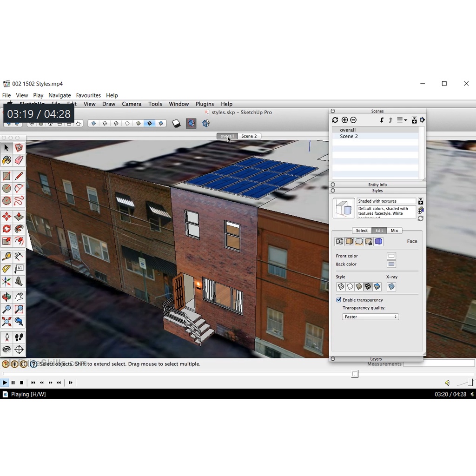Image resolution: width=476 pixels, height=476 pixels.
Task: Select the Eraser tool in toolbar
Action: pos(19,160)
